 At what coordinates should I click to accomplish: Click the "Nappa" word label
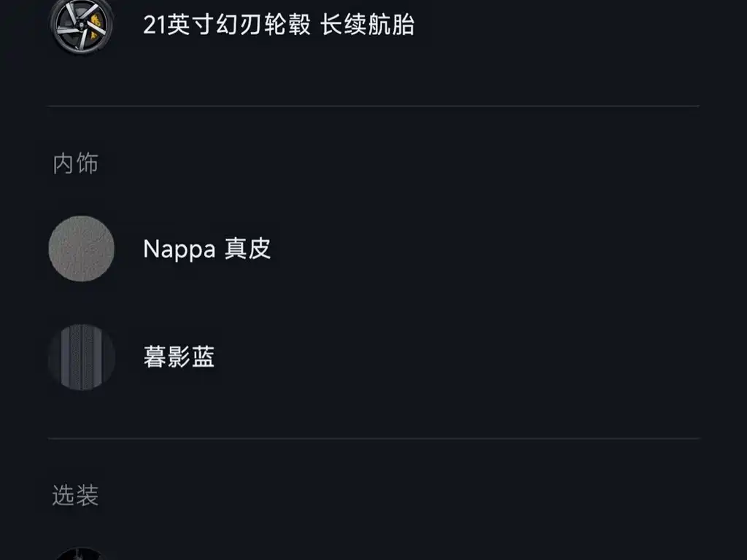pyautogui.click(x=179, y=249)
